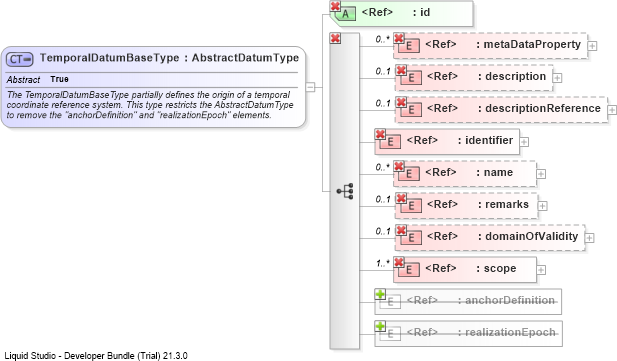Click the element icon of identifier

click(x=390, y=142)
